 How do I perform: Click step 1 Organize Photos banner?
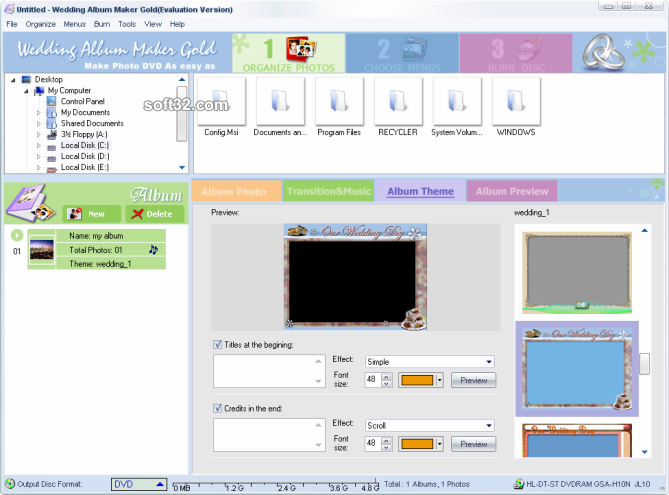point(288,53)
